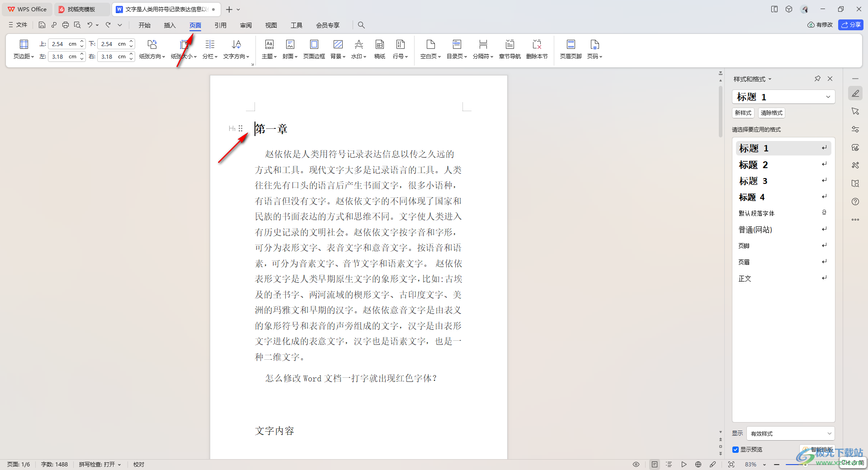Open the 审阅 ribbon tab
Image resolution: width=868 pixels, height=470 pixels.
pos(246,25)
